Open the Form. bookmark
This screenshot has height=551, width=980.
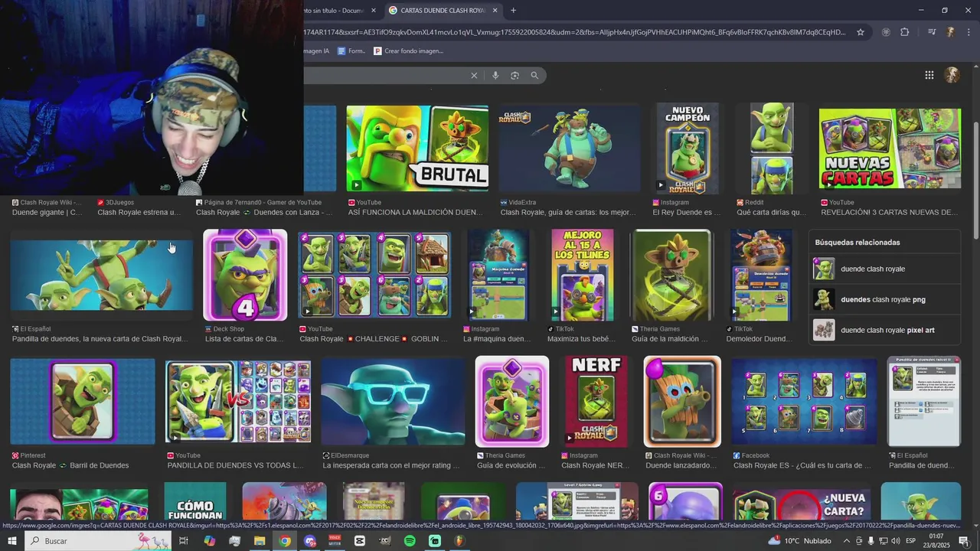point(351,51)
